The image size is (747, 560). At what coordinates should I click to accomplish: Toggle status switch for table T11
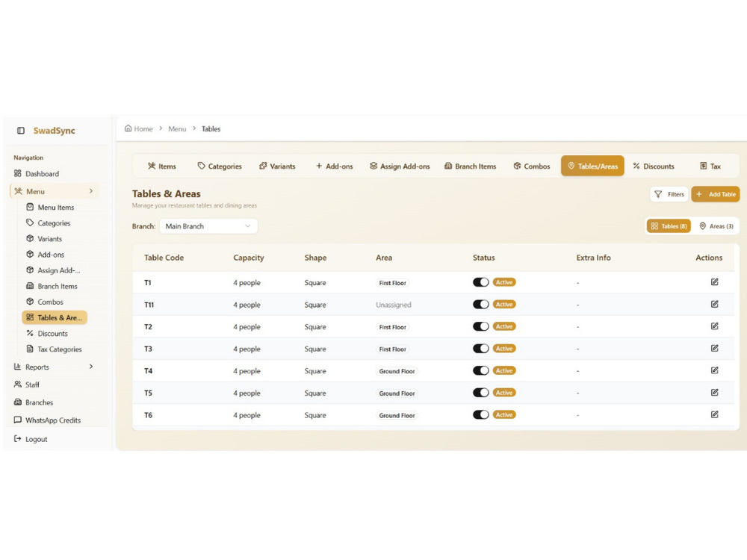(480, 305)
